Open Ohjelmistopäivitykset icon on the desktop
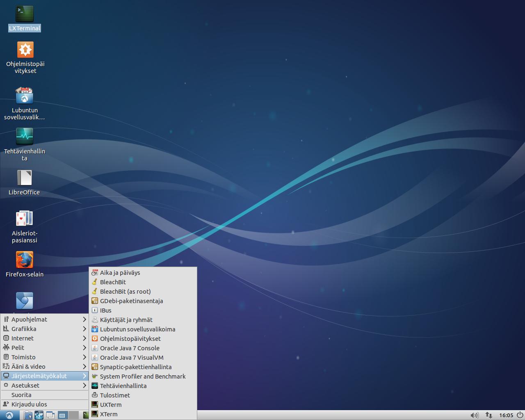Viewport: 525px width, 420px height. click(25, 57)
